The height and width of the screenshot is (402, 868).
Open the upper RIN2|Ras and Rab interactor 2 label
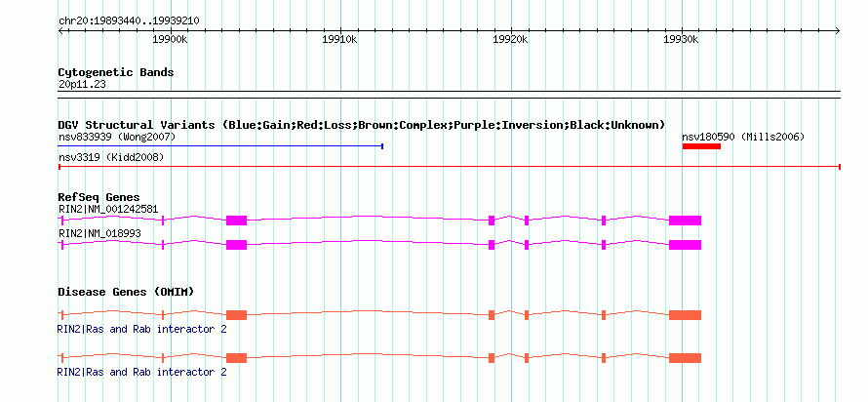[x=142, y=329]
